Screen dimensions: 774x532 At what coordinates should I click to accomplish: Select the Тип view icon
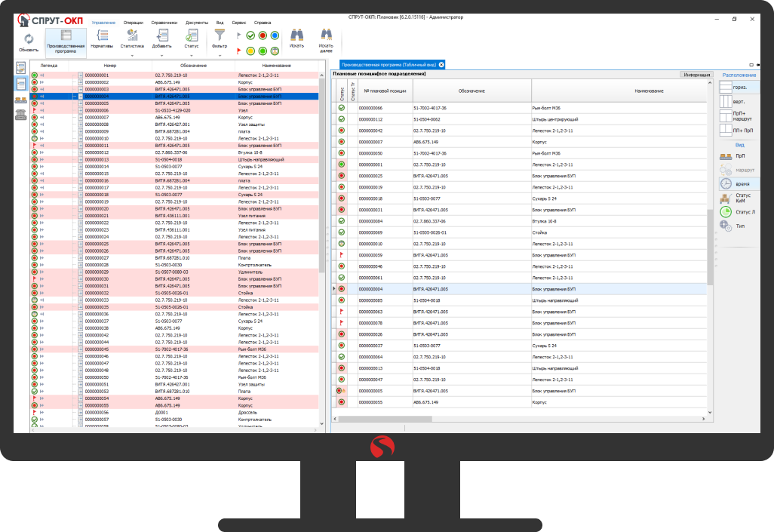[726, 226]
